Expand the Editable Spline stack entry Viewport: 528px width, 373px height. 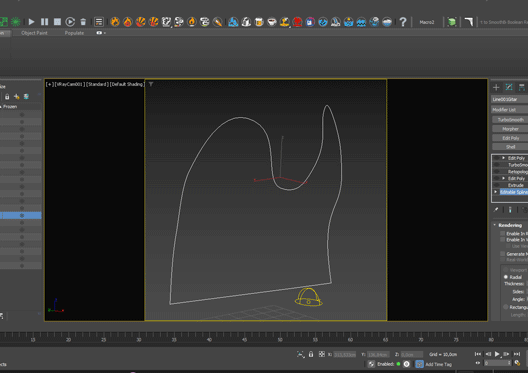[x=496, y=192]
